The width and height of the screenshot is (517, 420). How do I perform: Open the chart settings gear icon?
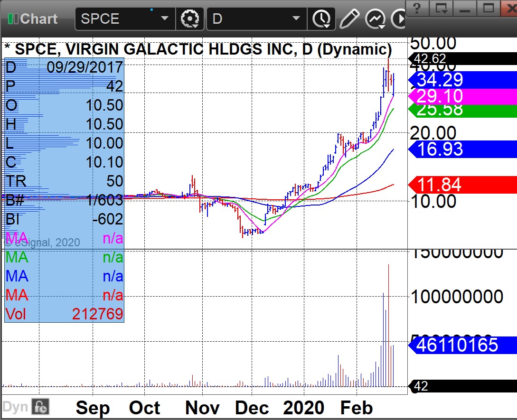(189, 19)
